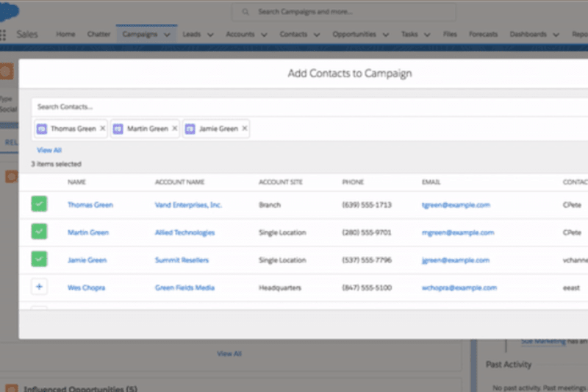The width and height of the screenshot is (588, 392).
Task: Open the Chatter tab
Action: point(98,34)
